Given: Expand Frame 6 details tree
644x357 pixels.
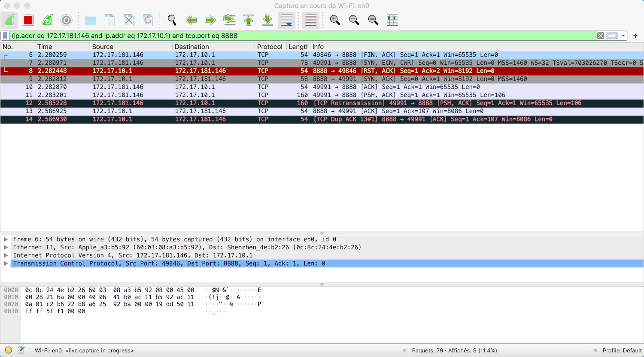Looking at the screenshot, I should point(6,239).
